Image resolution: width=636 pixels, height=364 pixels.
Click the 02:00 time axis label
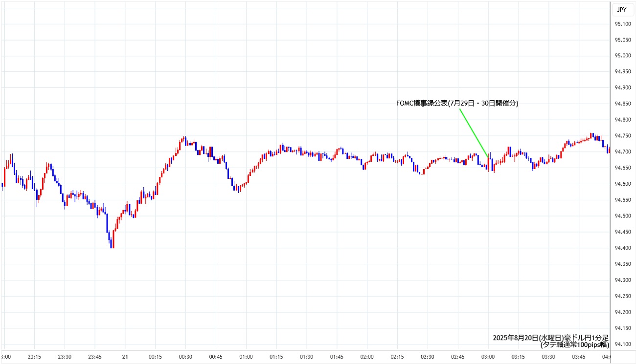coord(367,357)
